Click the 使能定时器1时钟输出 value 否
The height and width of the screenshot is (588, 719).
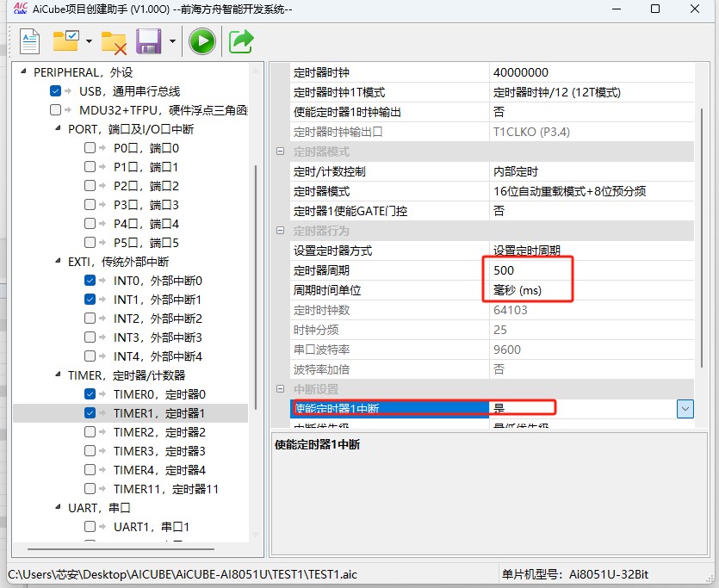[592, 112]
